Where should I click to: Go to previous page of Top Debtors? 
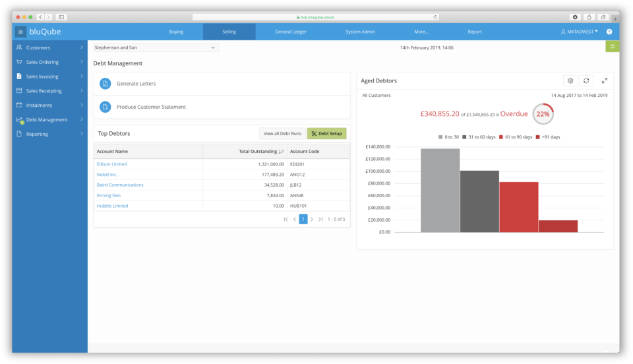click(294, 219)
